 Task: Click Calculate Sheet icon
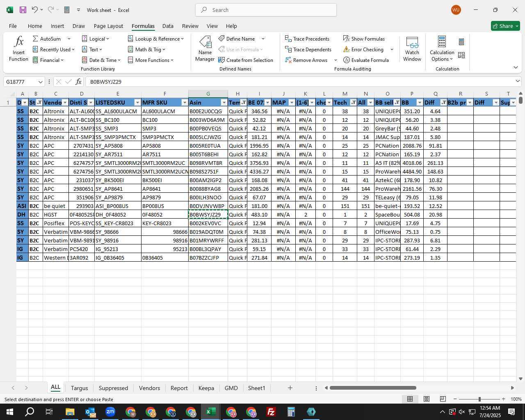[461, 55]
